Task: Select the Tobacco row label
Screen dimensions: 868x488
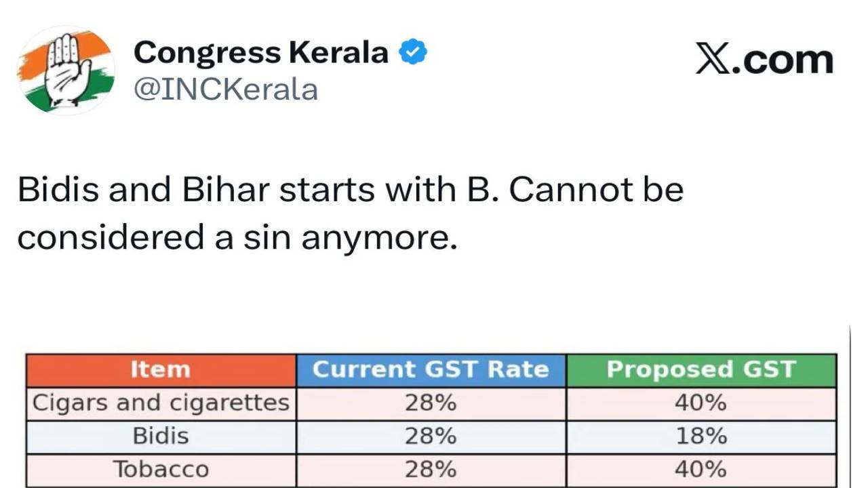Action: pos(161,469)
